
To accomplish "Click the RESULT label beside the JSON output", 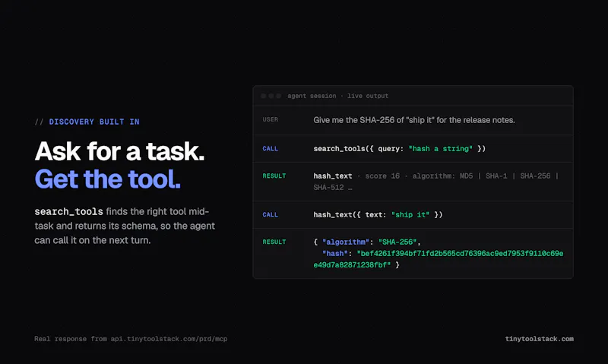I will pos(274,242).
